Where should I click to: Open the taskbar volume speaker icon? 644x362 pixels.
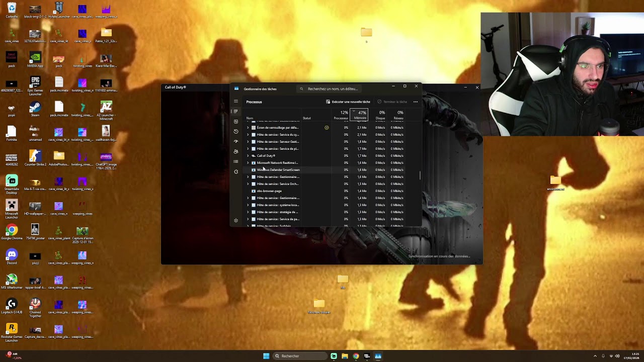[x=617, y=356]
